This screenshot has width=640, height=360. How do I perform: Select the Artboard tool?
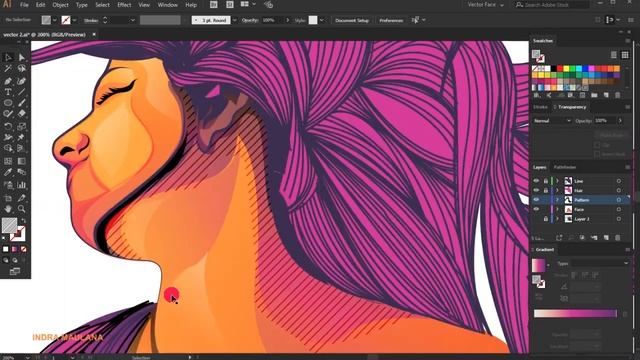(8, 198)
